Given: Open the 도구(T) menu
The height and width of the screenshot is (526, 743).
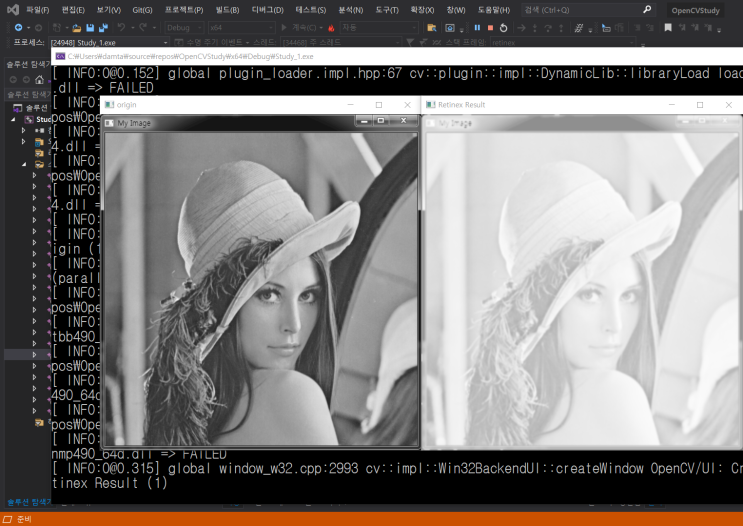Looking at the screenshot, I should [387, 10].
